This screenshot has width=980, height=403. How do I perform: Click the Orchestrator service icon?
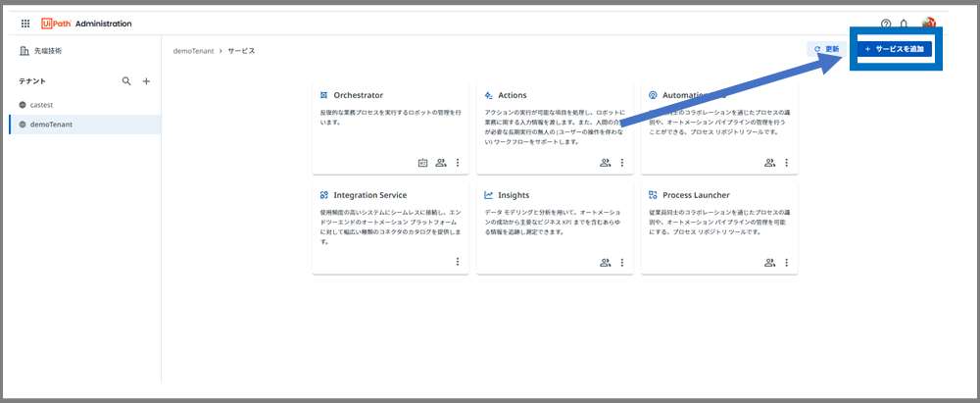click(x=323, y=95)
